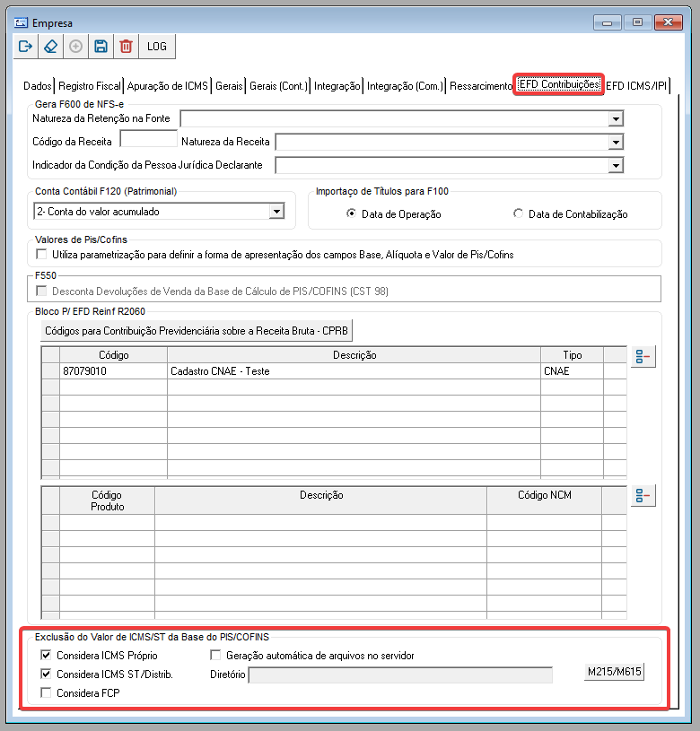
Task: Maximize the Empresa window
Action: (x=637, y=22)
